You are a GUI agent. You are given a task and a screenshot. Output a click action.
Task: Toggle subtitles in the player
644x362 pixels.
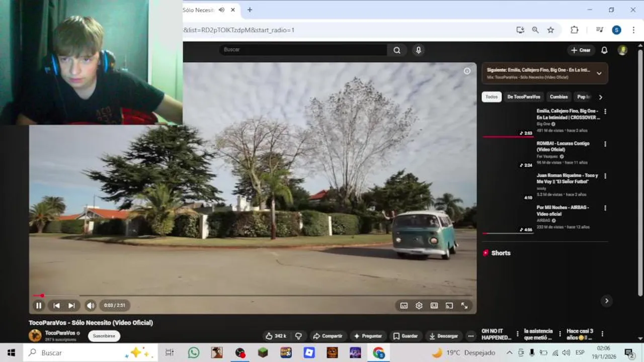(x=404, y=305)
